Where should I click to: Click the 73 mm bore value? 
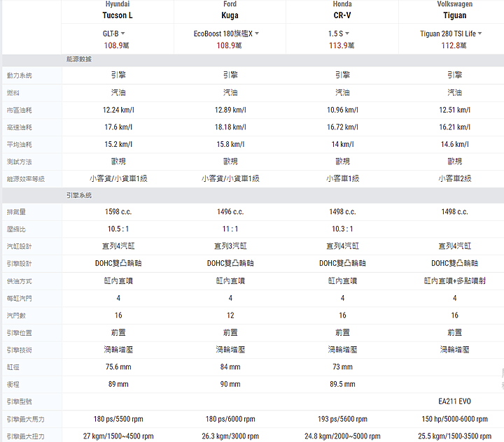(x=342, y=367)
